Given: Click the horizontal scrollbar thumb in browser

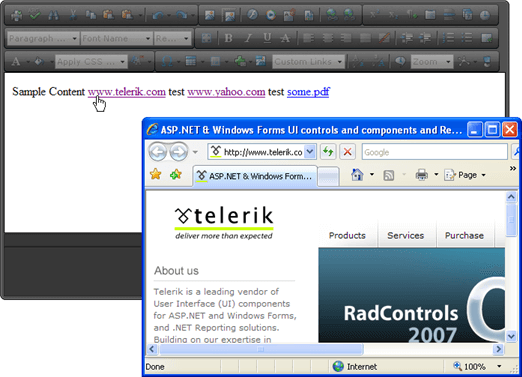Looking at the screenshot, I should (261, 349).
